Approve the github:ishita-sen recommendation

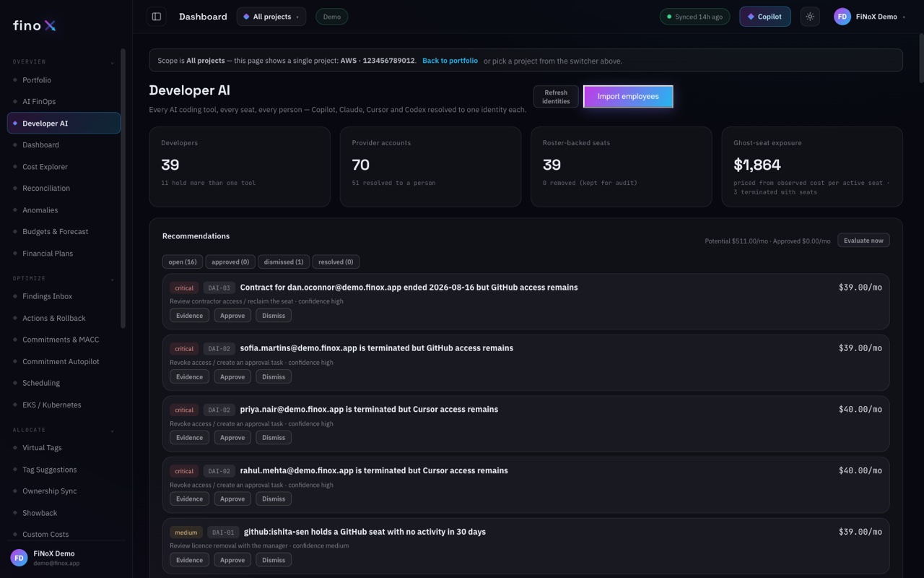[232, 560]
